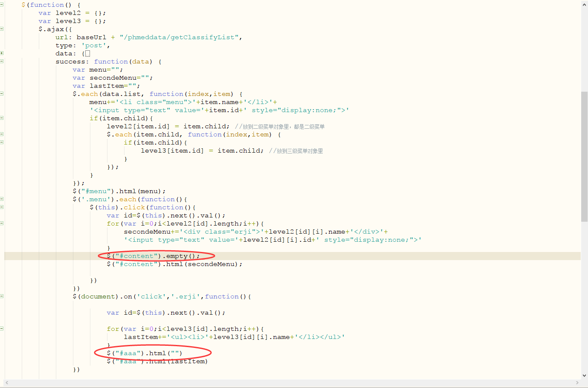Place cursor on 'var level2 = {};' line

[72, 13]
